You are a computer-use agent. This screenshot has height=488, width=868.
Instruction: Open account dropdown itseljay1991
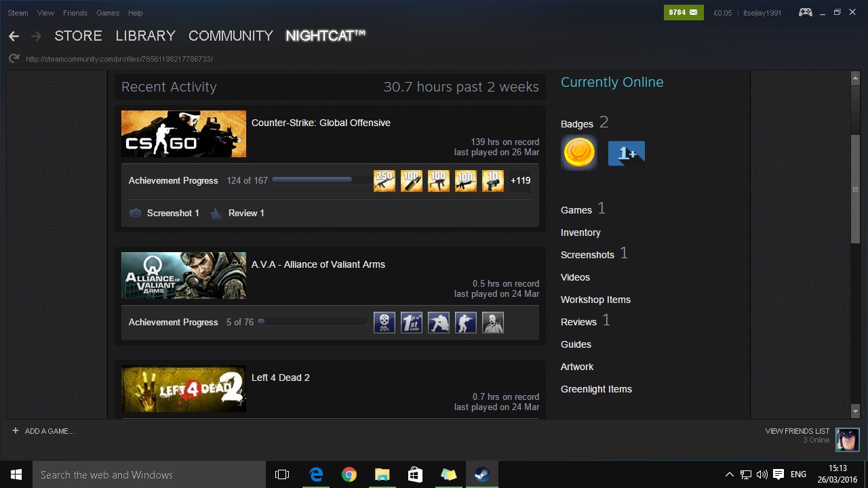(x=762, y=13)
